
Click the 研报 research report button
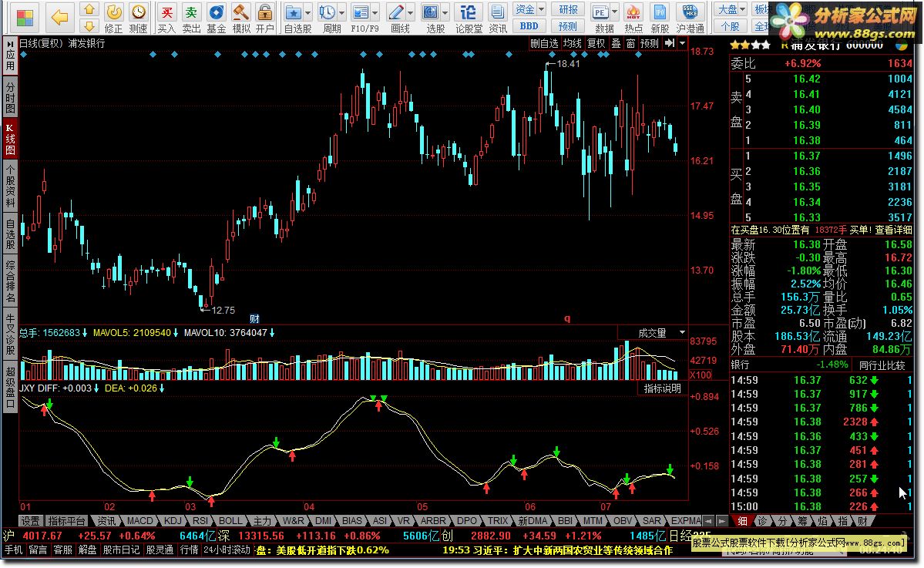pyautogui.click(x=568, y=9)
